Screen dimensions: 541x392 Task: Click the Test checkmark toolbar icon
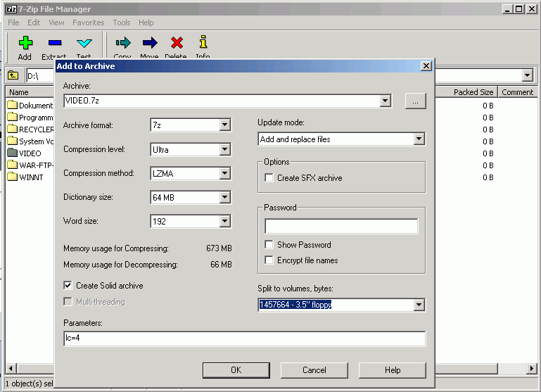(84, 43)
